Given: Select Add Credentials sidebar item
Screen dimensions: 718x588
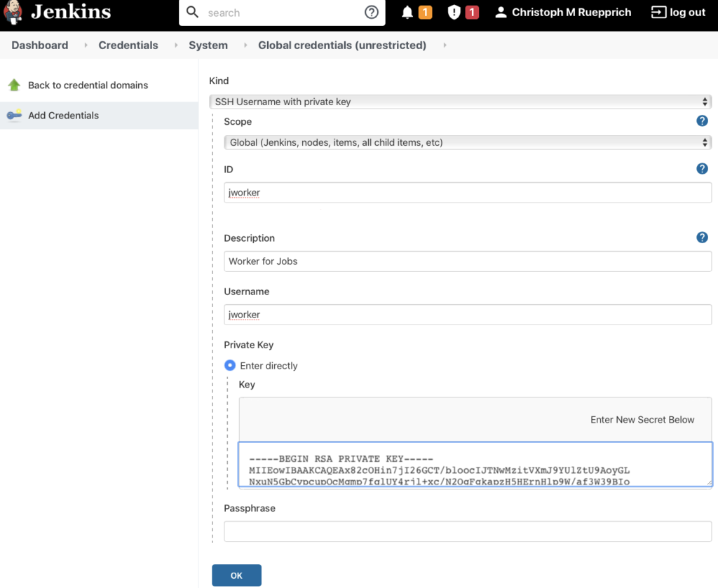Looking at the screenshot, I should click(99, 116).
